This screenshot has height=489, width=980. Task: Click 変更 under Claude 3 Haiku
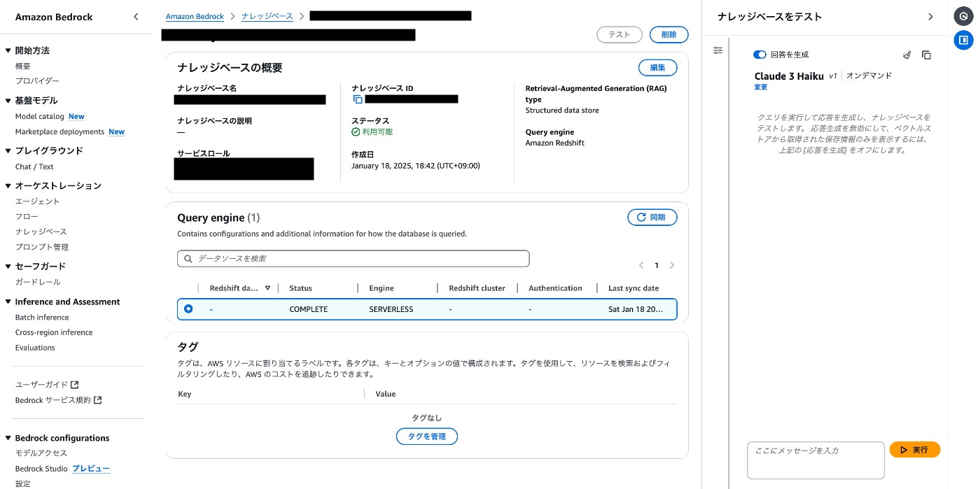point(761,87)
